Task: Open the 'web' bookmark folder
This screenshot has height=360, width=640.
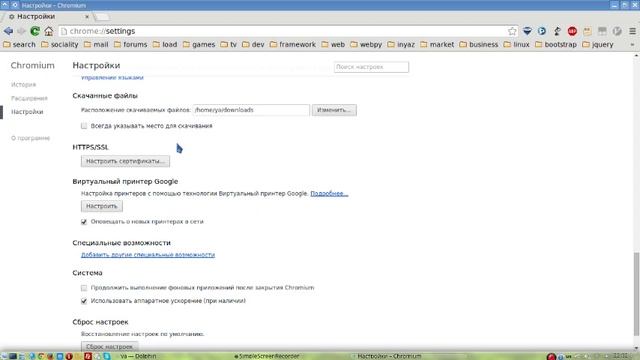Action: 333,44
